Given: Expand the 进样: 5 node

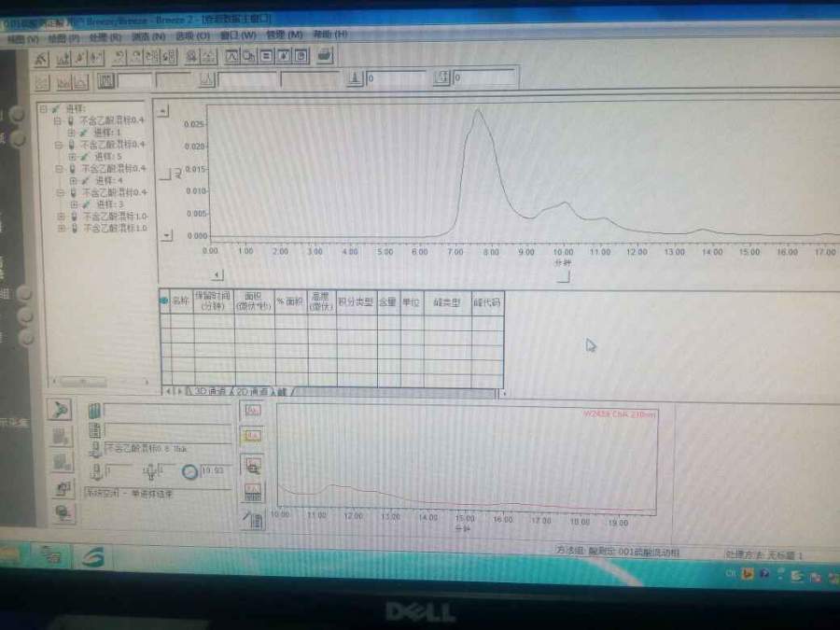Looking at the screenshot, I should [72, 157].
